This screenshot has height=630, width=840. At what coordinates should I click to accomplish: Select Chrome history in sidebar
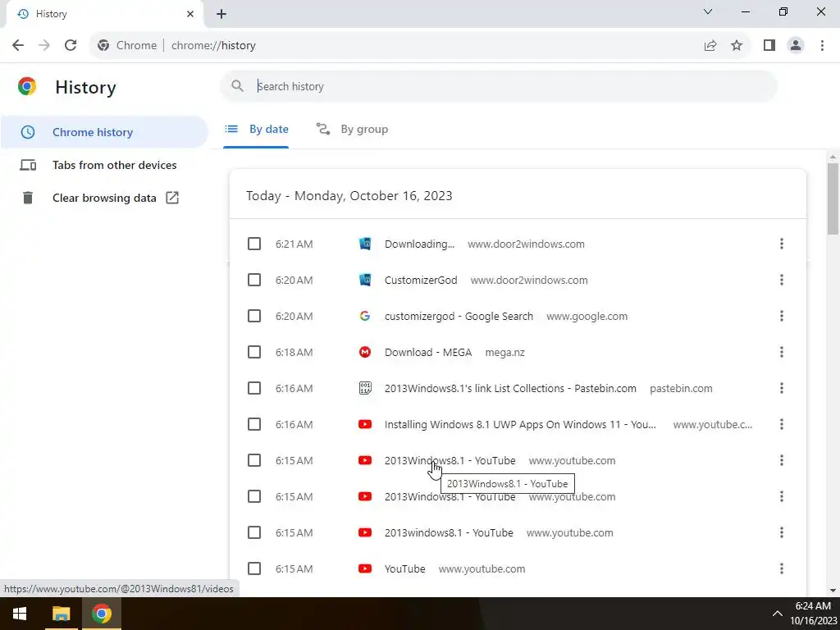tap(104, 132)
